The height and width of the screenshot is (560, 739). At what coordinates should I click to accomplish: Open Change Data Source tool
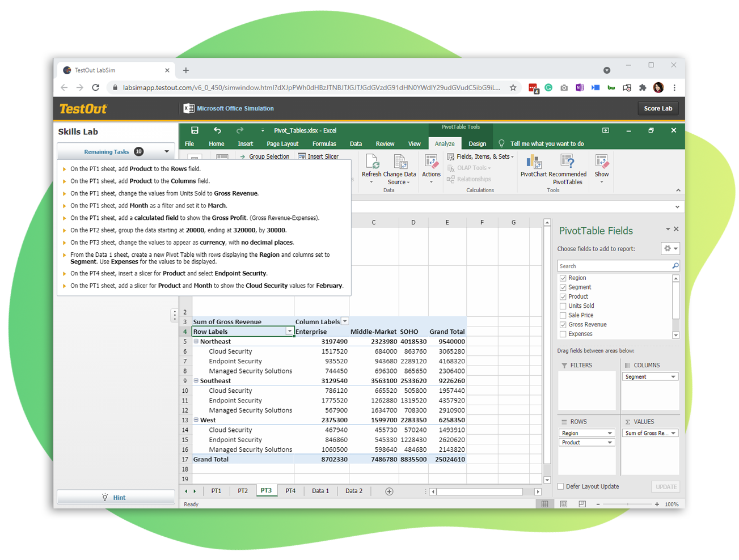tap(400, 169)
